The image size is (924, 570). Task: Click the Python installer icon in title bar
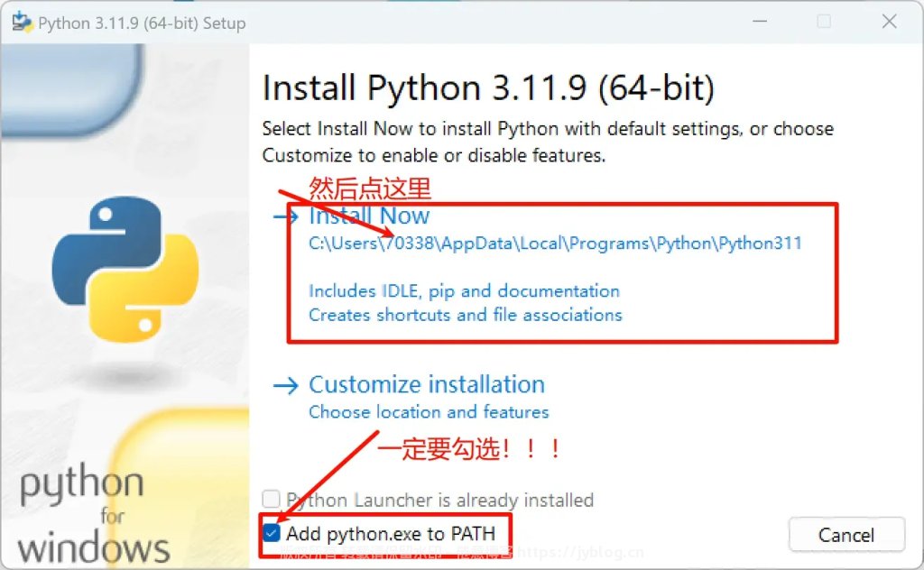[22, 23]
